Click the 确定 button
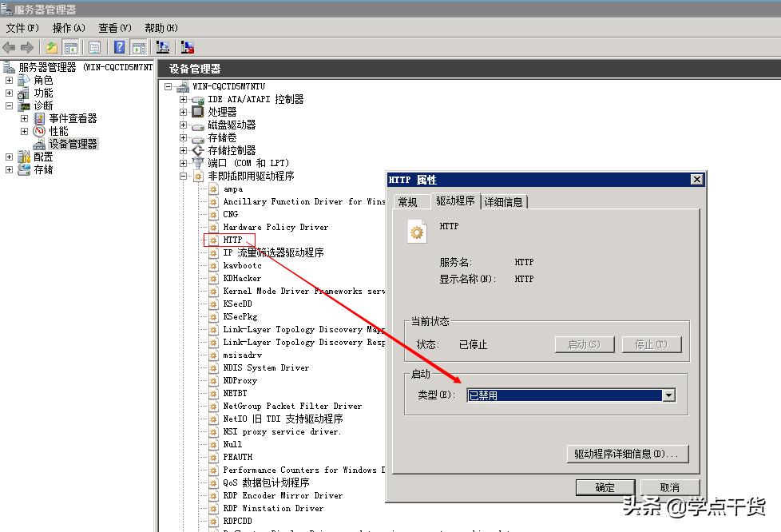This screenshot has height=532, width=781. coord(605,487)
